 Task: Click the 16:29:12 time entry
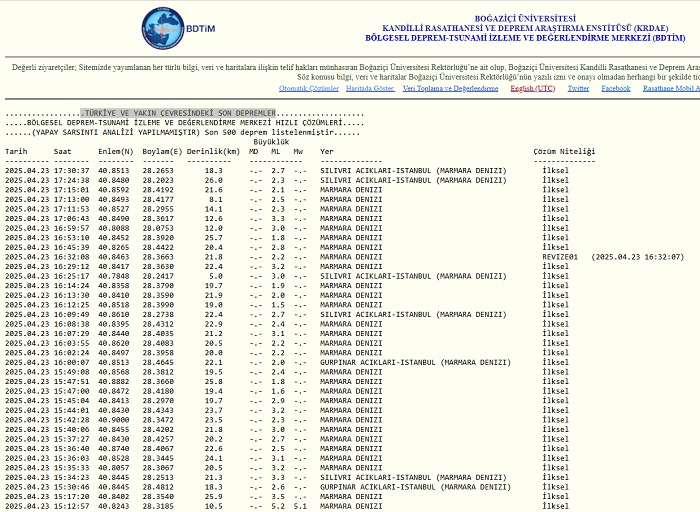click(71, 266)
